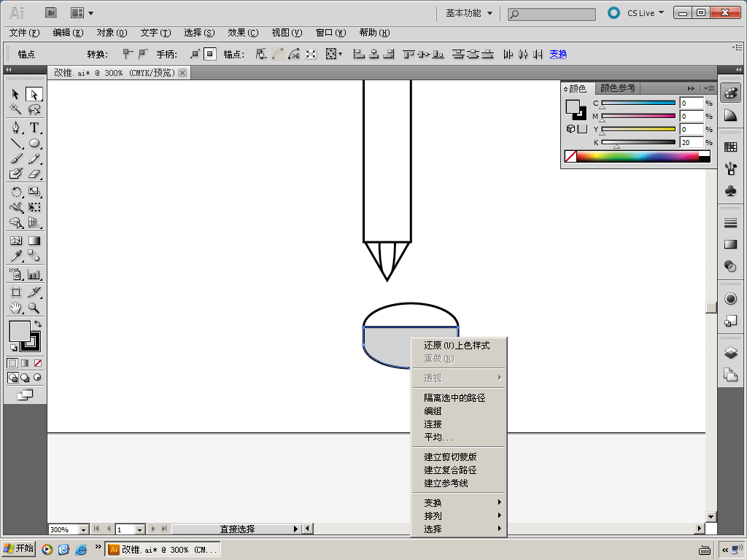Select the Rotate tool

point(16,192)
